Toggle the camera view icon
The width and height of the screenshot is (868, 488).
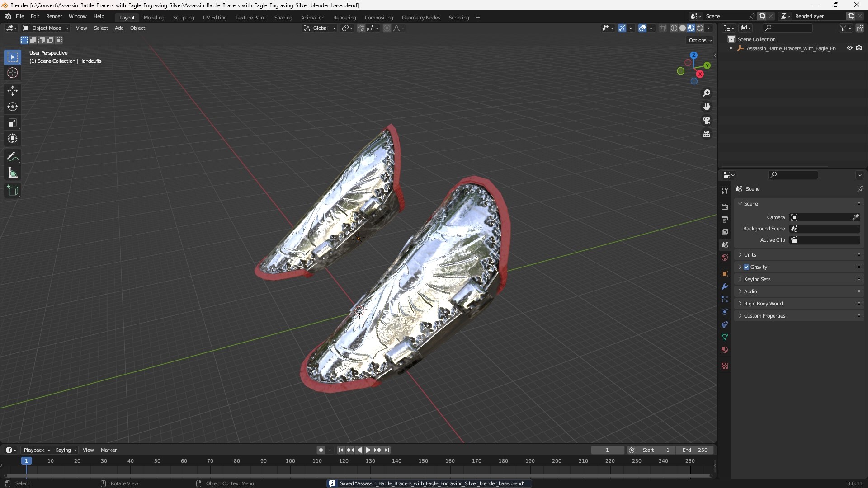tap(707, 120)
